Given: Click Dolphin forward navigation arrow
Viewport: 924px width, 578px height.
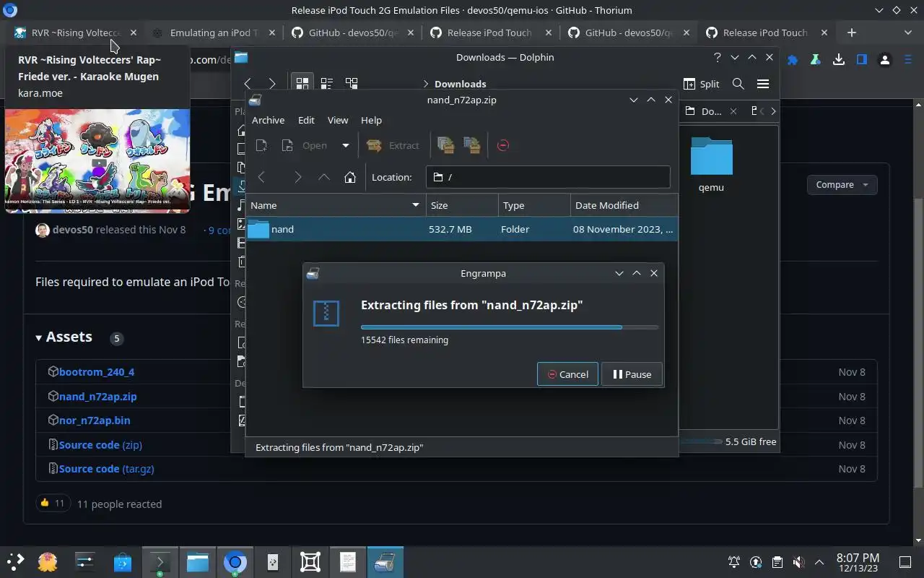Looking at the screenshot, I should click(272, 84).
